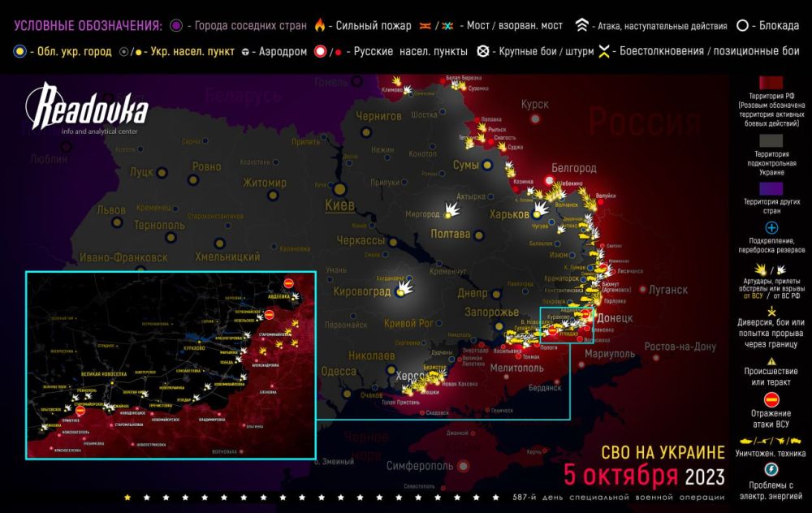Click the Авдеевка repelled-attack marker in inset map
Screen dimensions: 812x513
[x=291, y=282]
